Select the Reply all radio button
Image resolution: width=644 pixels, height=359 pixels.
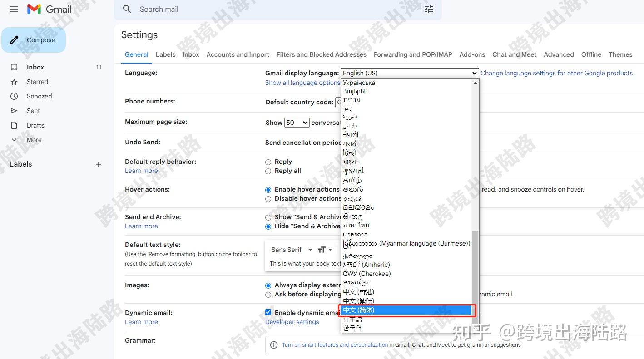click(268, 171)
